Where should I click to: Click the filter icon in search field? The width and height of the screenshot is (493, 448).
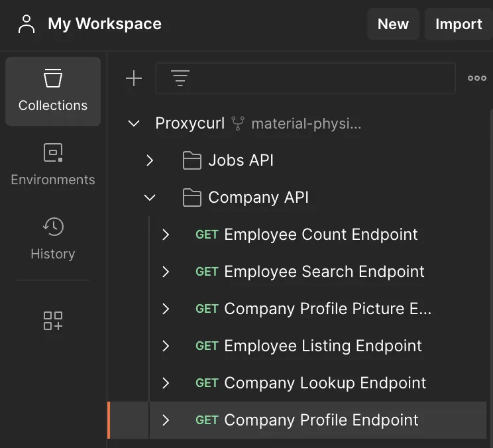180,78
